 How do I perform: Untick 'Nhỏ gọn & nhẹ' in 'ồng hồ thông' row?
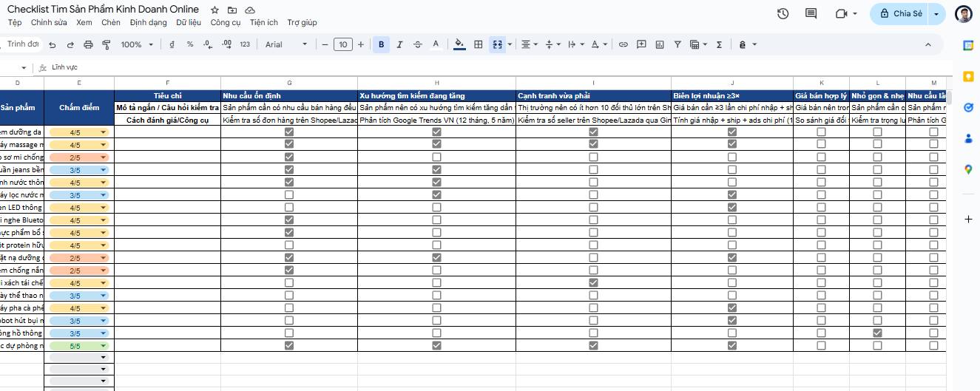coord(877,333)
